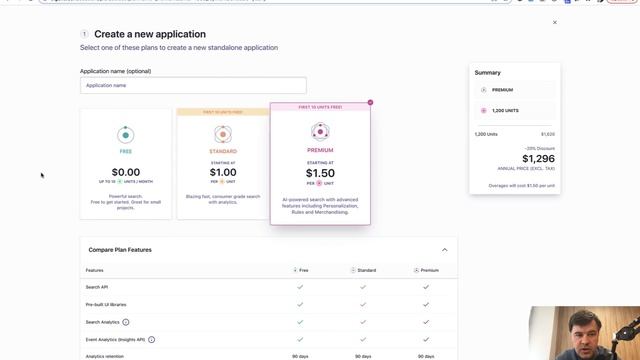The width and height of the screenshot is (640, 360).
Task: Click the Premium plan atom icon
Action: coord(320,132)
